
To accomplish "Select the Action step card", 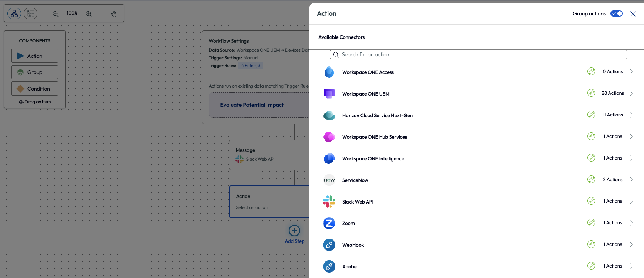I will pos(269,202).
